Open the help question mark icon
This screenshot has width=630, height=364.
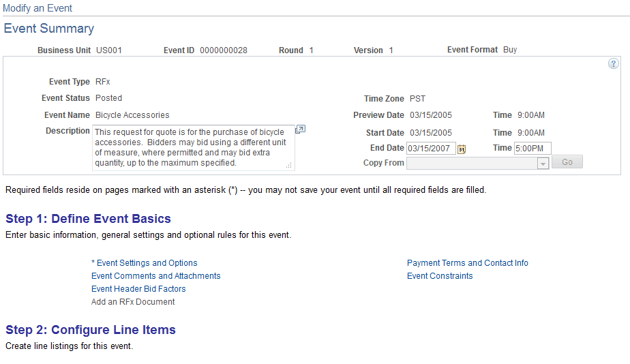[x=613, y=63]
